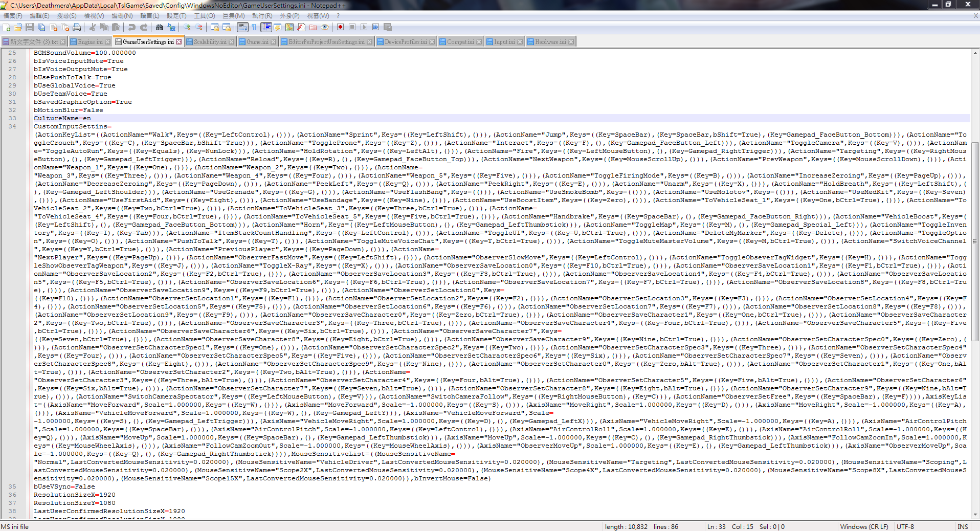
Task: Open the 編碼(N) encoding menu
Action: [122, 16]
